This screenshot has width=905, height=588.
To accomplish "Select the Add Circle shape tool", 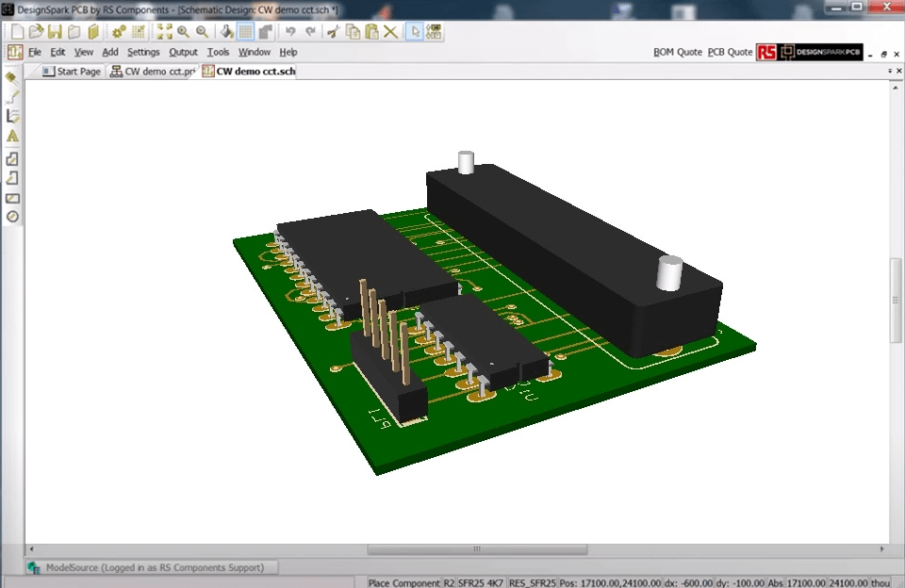I will click(12, 217).
